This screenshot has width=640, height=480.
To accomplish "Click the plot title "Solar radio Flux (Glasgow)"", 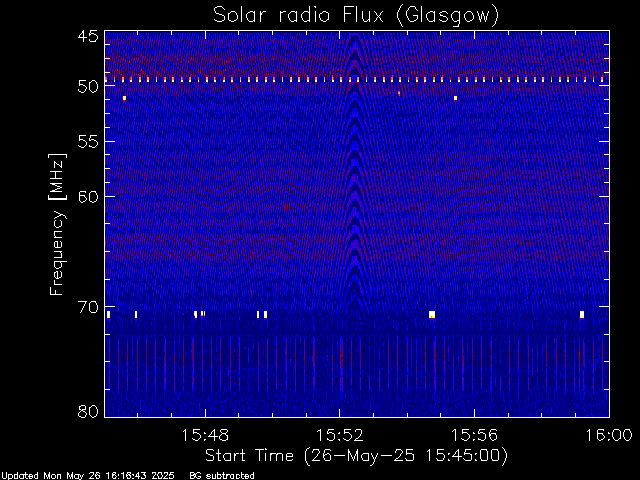I will pyautogui.click(x=356, y=16).
